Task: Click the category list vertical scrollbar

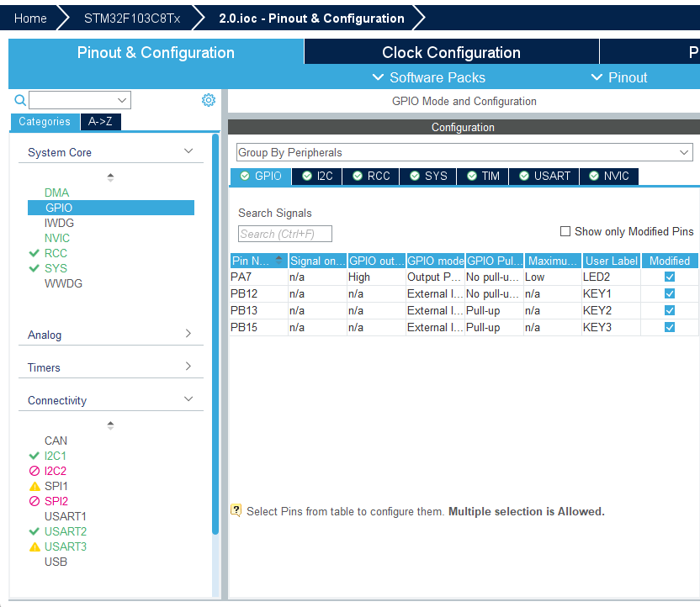Action: [215, 334]
